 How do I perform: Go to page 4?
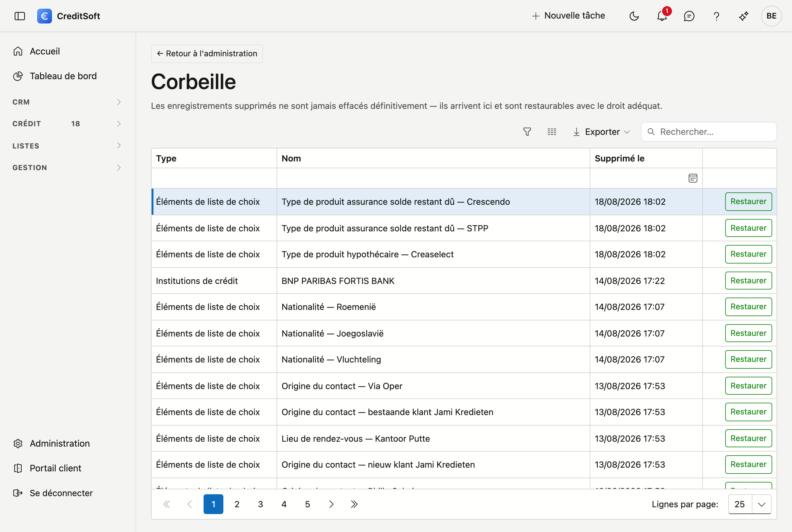[x=284, y=504]
